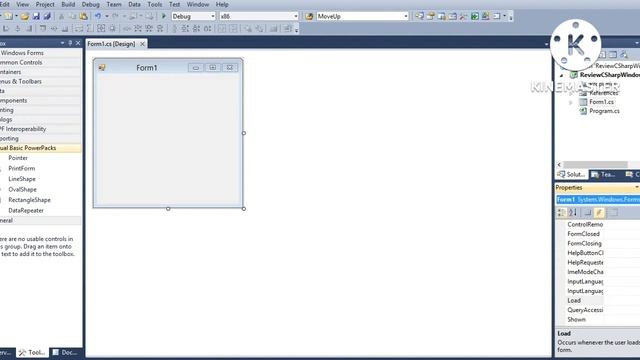The height and width of the screenshot is (360, 640).
Task: Collapse the ReviewCSharpWindows project node
Action: tap(562, 75)
